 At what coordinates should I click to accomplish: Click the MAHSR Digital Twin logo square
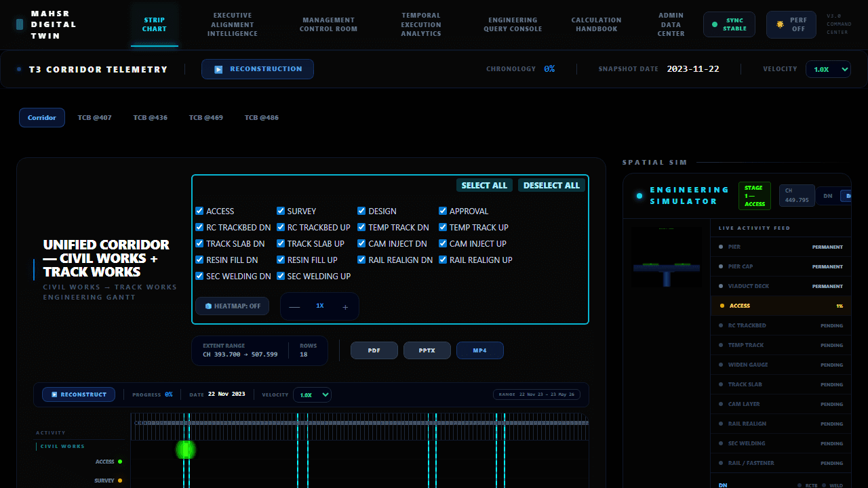[20, 24]
